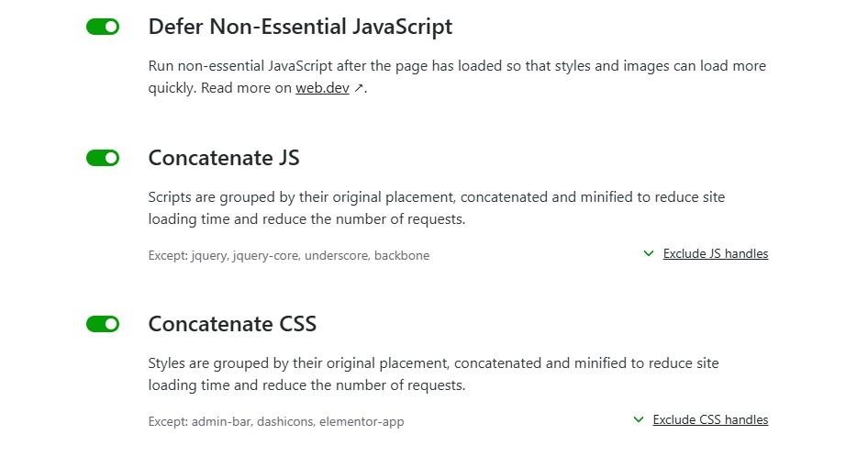Open the Exclude CSS handles link
The height and width of the screenshot is (457, 868).
pyautogui.click(x=710, y=420)
